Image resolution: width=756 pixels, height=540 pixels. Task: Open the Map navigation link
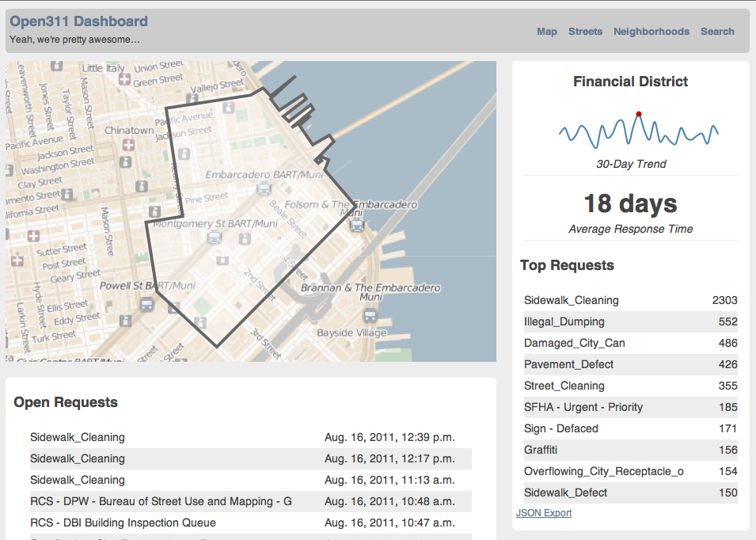coord(547,32)
